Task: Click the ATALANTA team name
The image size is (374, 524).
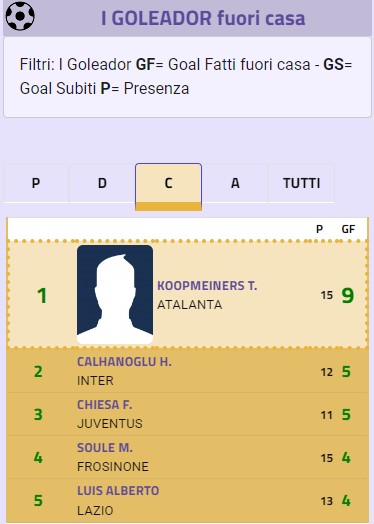Action: (x=190, y=305)
